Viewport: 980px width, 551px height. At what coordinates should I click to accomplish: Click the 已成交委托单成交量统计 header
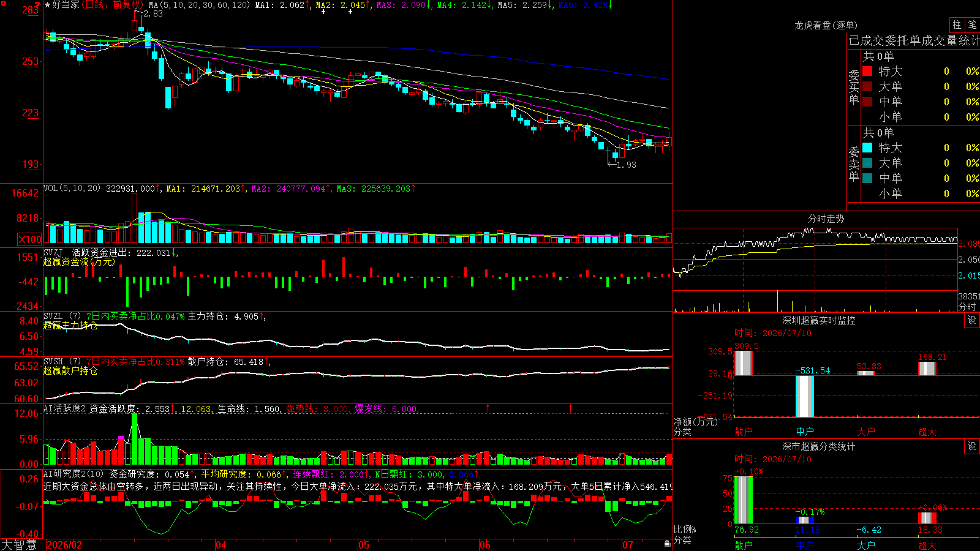[914, 40]
